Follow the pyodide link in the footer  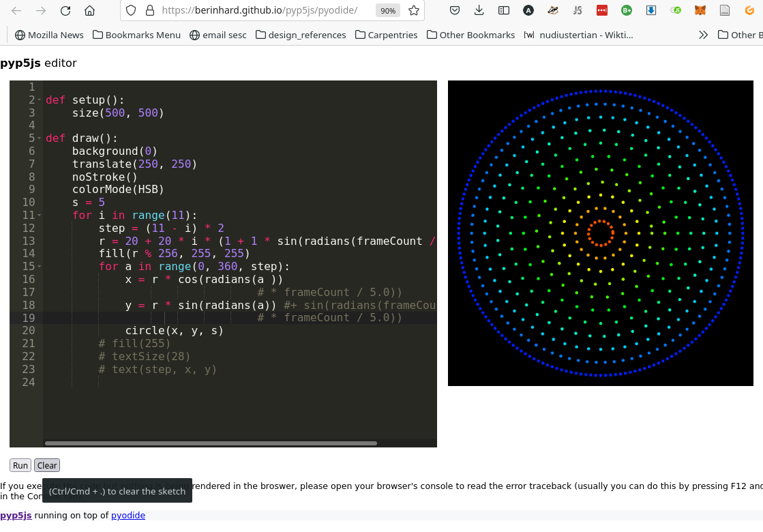point(128,516)
